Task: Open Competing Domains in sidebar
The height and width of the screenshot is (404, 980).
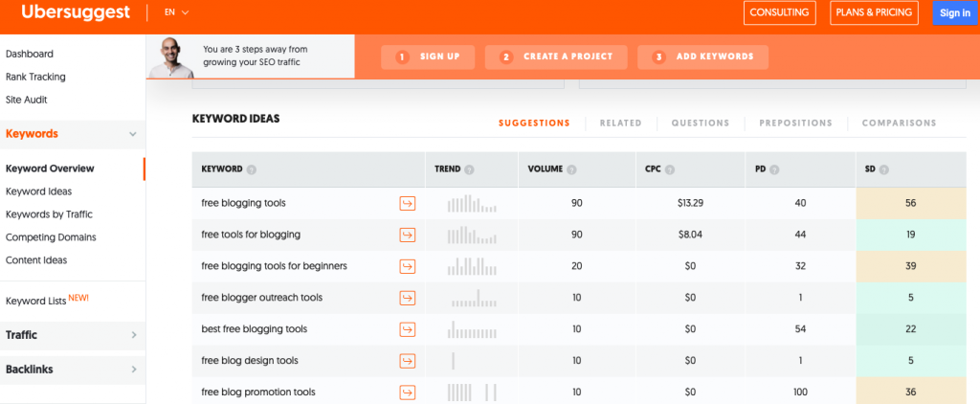Action: point(51,237)
